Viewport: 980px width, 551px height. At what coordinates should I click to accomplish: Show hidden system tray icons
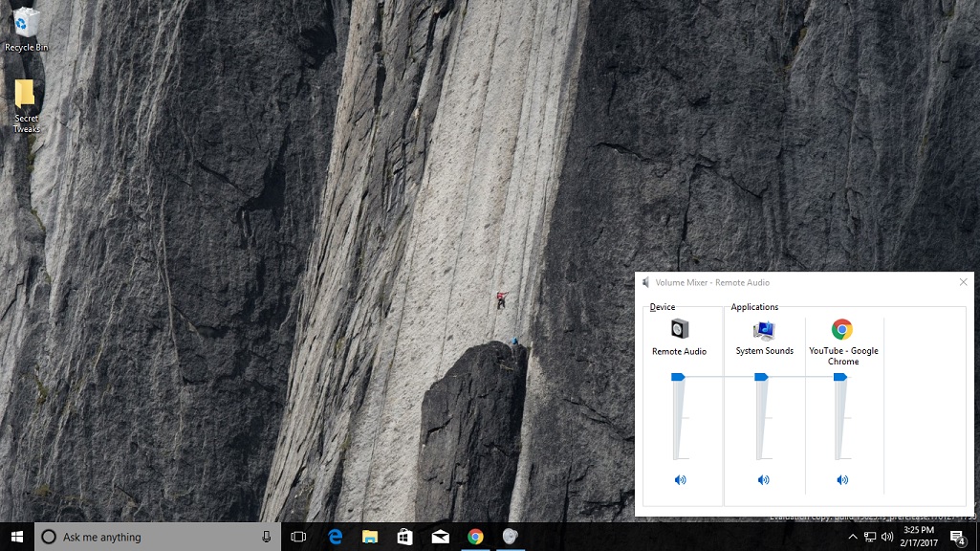[x=853, y=537]
